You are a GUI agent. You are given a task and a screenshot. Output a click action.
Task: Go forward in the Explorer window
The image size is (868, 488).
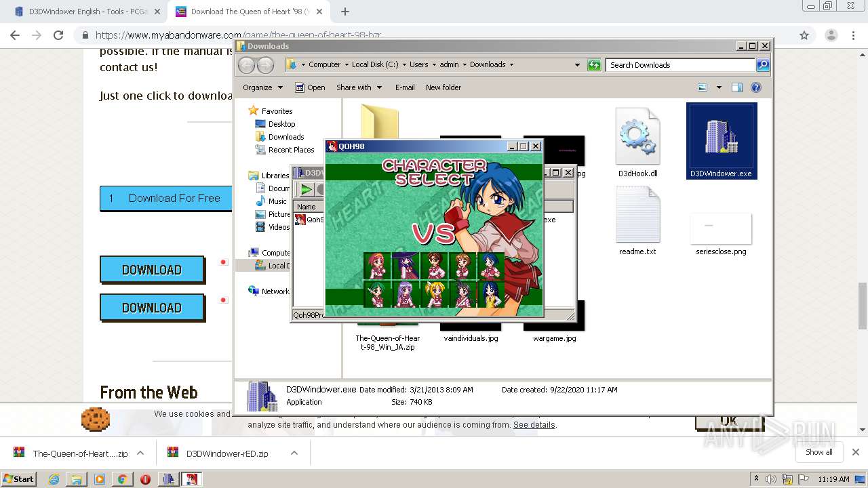(x=265, y=65)
